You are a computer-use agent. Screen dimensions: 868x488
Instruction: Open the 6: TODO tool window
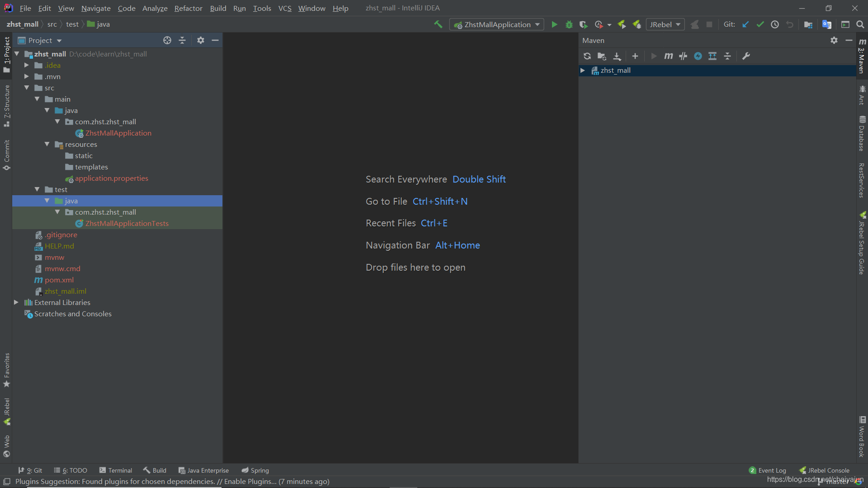(71, 470)
